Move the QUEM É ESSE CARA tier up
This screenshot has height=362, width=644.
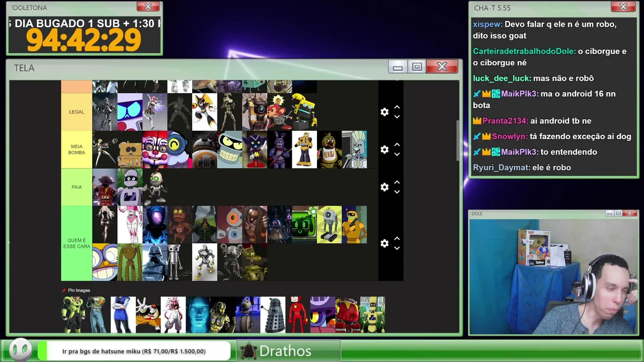(397, 238)
